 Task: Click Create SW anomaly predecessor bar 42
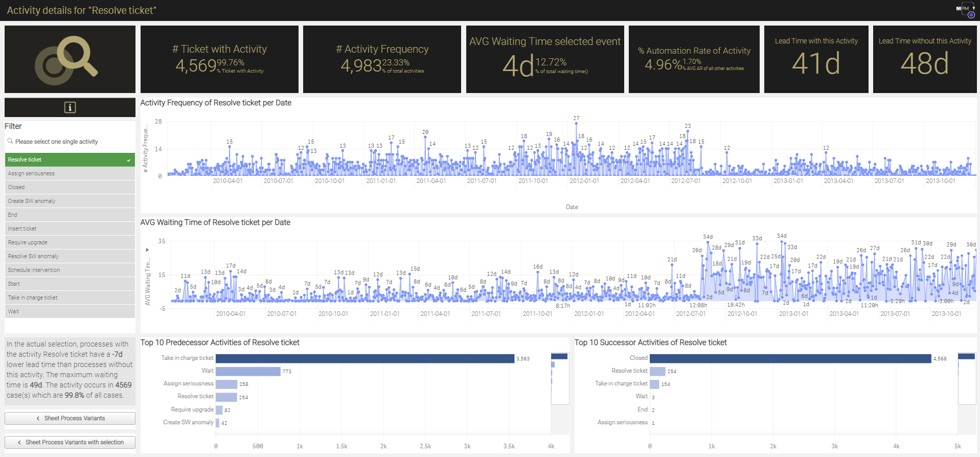tap(218, 423)
